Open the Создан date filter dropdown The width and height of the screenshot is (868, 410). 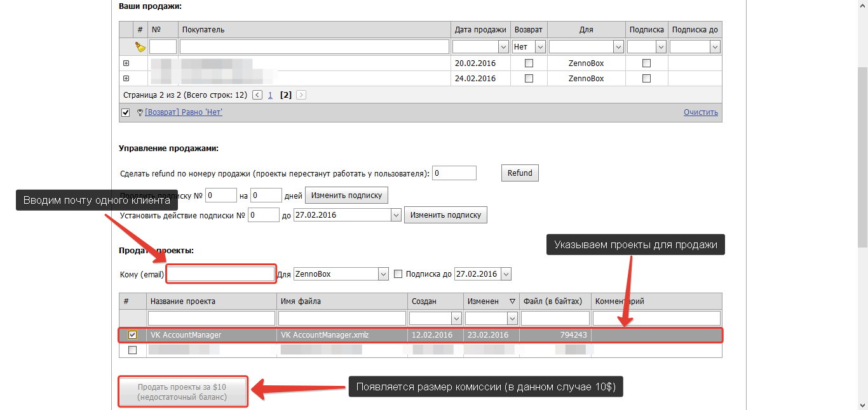[x=456, y=318]
